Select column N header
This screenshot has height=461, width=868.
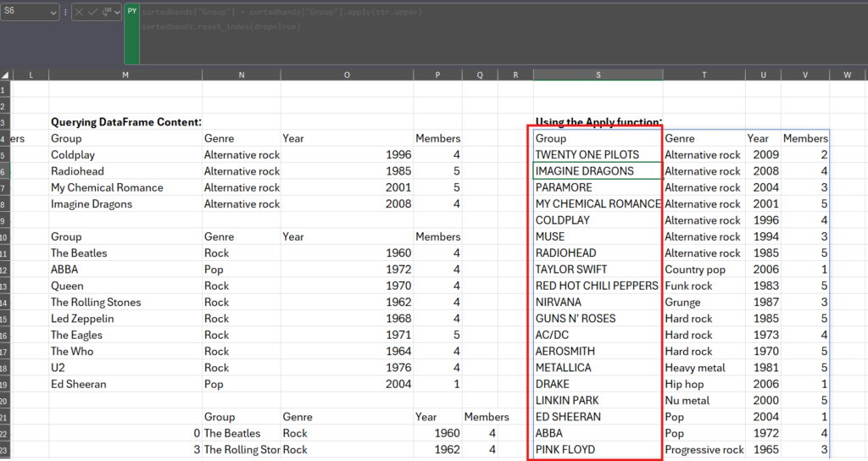(x=242, y=75)
